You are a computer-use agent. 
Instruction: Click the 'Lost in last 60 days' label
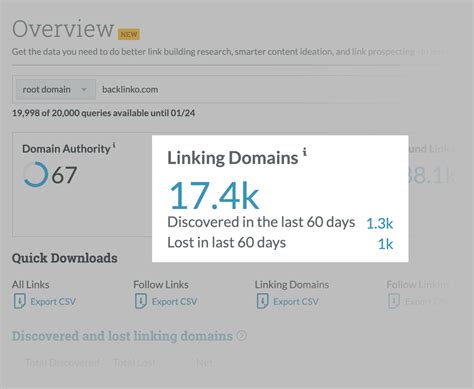click(226, 243)
